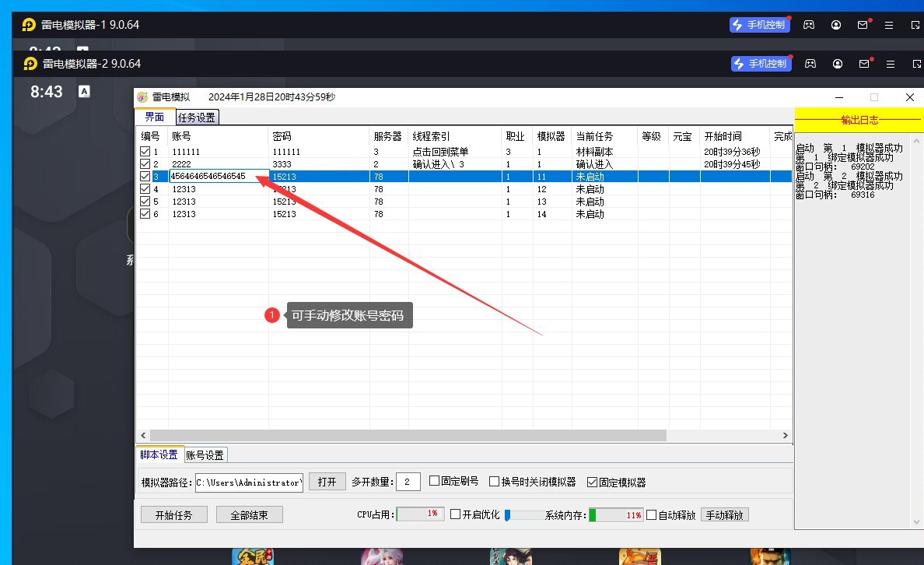Click the table scroll left arrow
The image size is (924, 565).
click(143, 435)
